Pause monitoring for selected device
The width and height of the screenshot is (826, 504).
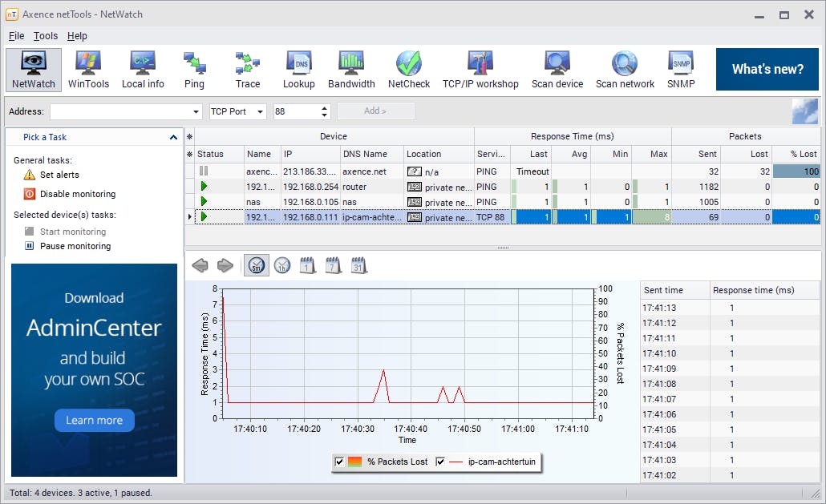(75, 246)
